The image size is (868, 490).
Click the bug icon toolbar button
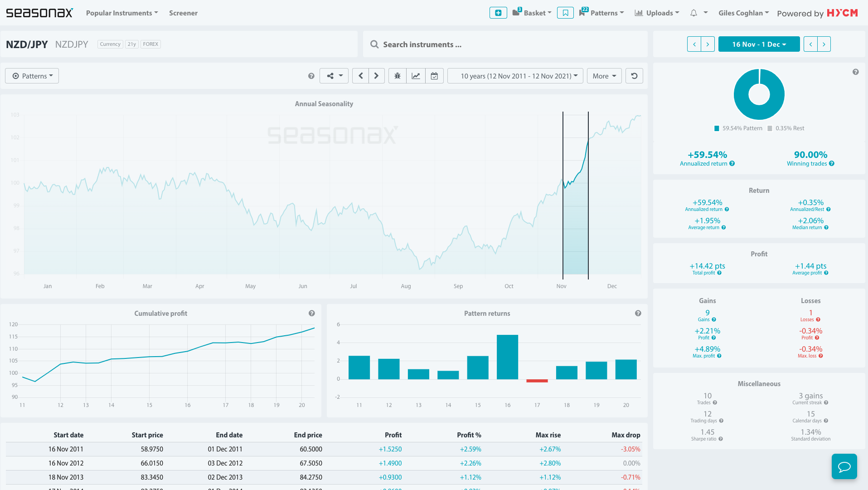tap(398, 76)
